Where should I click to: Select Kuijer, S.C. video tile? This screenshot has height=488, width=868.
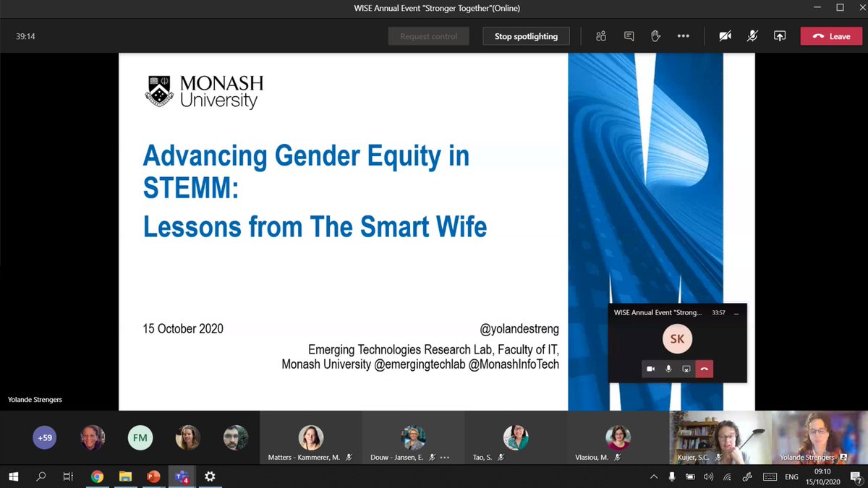tap(720, 438)
